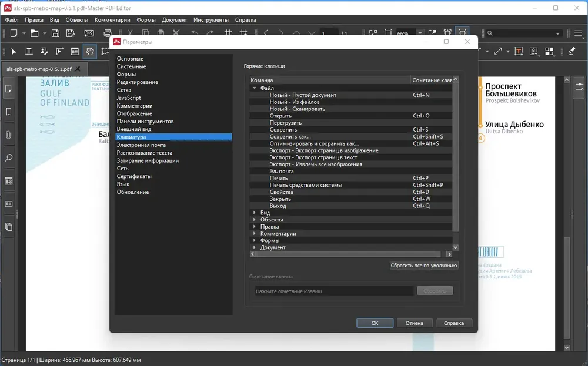The image size is (588, 366).
Task: Collapse the Файл group in hotkeys list
Action: (x=255, y=88)
